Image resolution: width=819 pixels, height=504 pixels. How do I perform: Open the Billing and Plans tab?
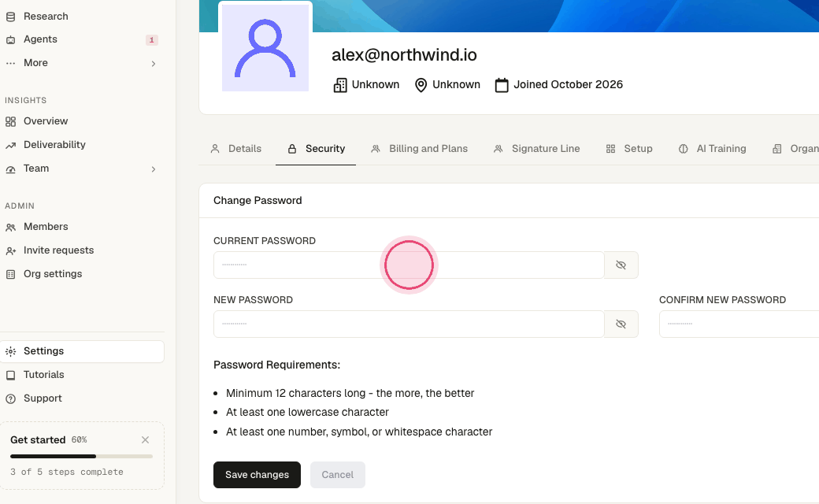point(420,149)
